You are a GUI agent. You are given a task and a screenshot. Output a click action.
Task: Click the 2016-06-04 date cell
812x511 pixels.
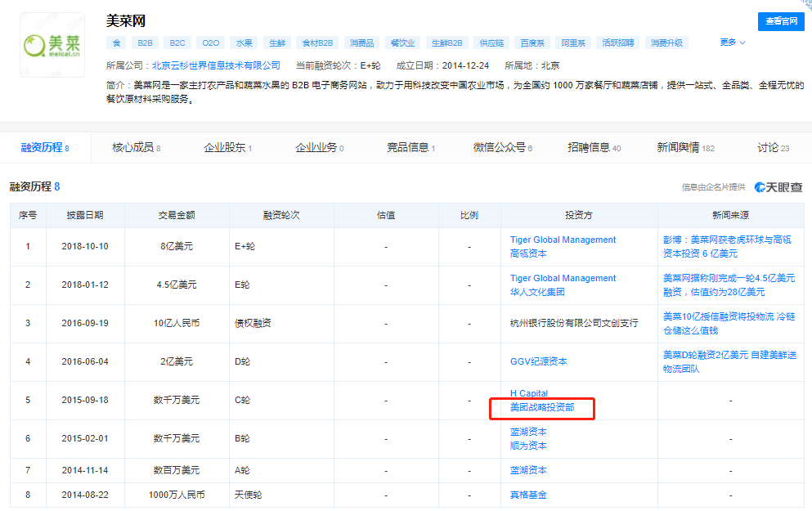[85, 361]
